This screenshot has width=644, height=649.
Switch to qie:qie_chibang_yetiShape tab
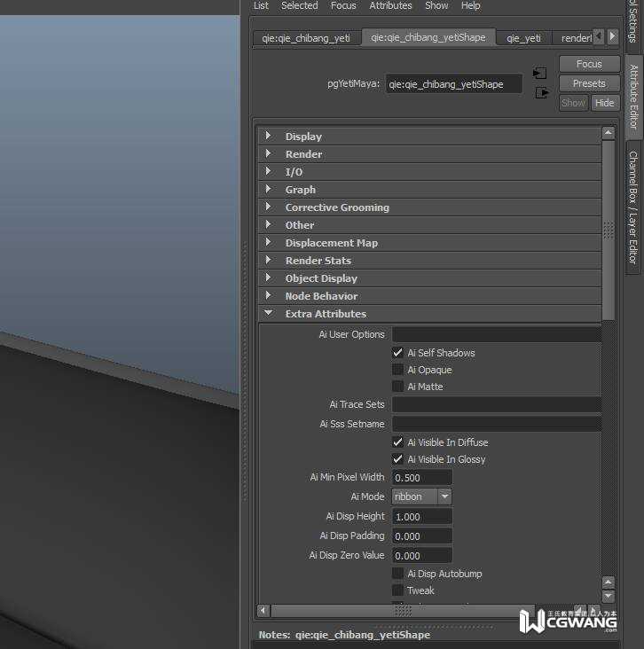click(x=428, y=37)
